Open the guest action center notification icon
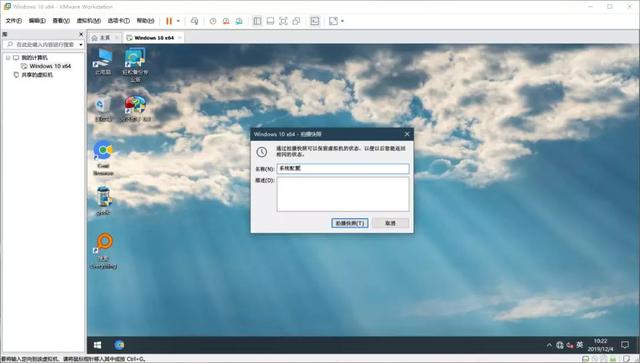Screen dimensions: 640x363 tap(625, 345)
